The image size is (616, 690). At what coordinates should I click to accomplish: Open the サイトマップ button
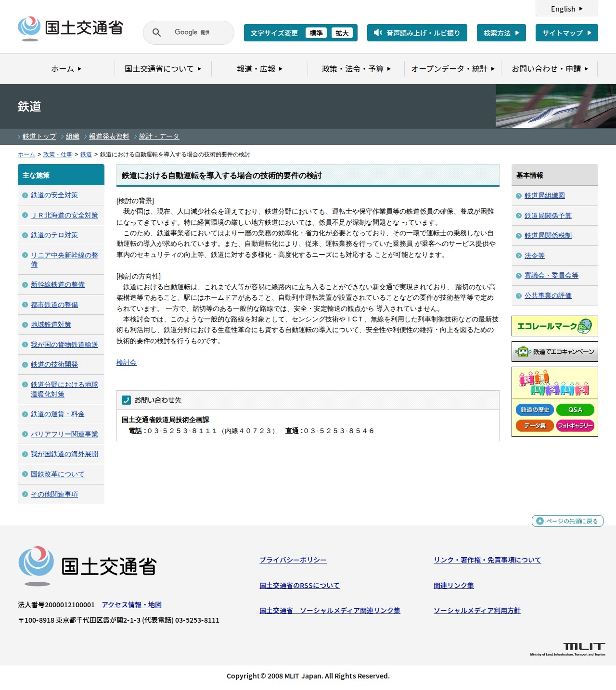[567, 33]
